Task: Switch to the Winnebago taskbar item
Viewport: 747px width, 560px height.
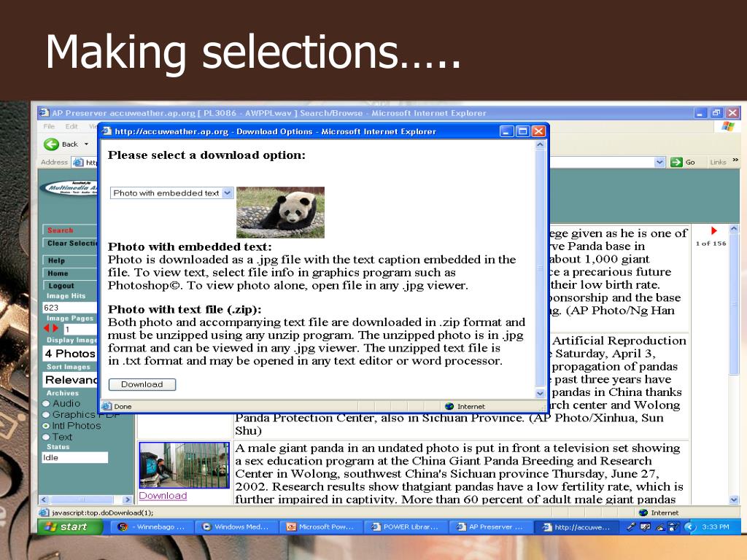Action: [x=153, y=526]
